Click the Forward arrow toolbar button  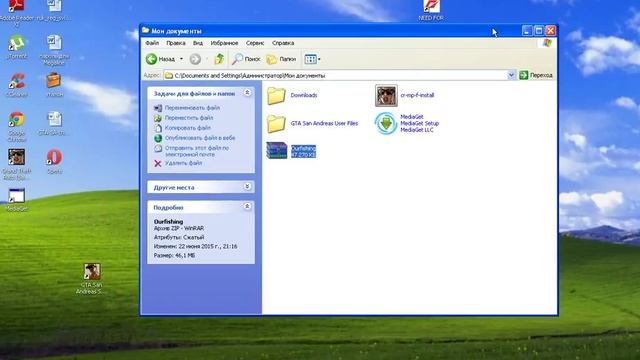[195, 59]
